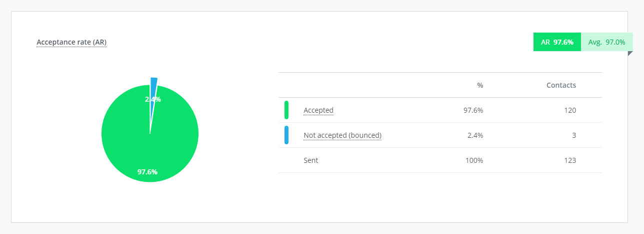Click the green AR 97.6% badge
The image size is (644, 234).
tap(557, 42)
